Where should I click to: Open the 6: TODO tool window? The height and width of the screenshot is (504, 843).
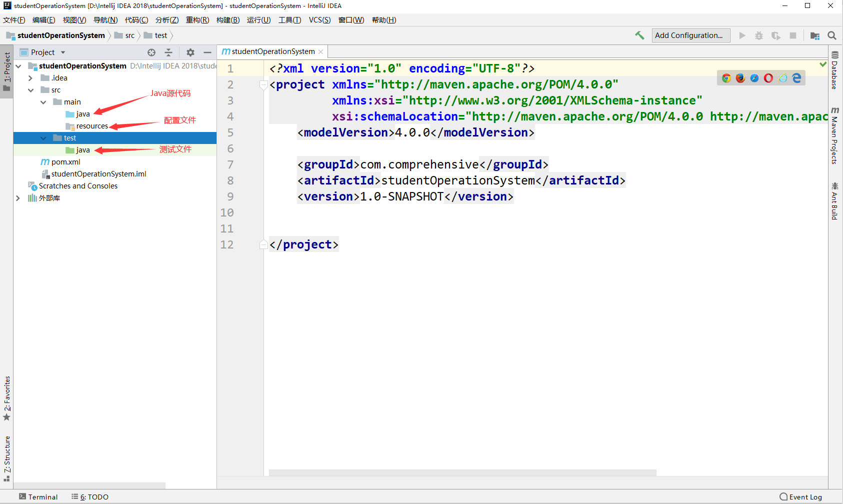[90, 497]
